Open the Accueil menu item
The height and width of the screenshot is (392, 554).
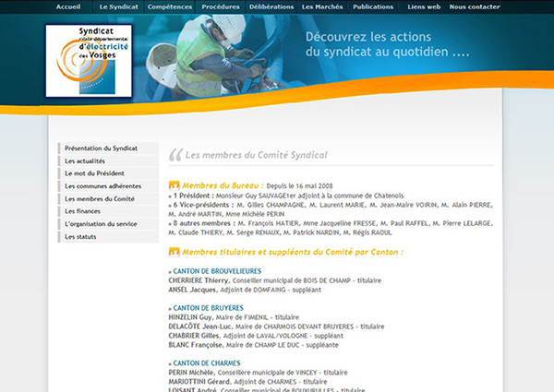pyautogui.click(x=68, y=6)
